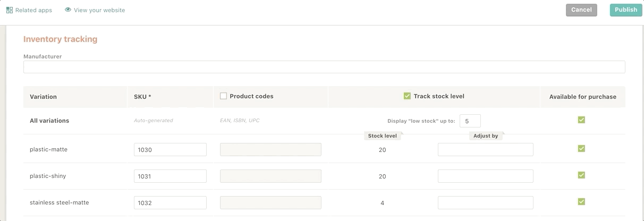This screenshot has height=221, width=644.
Task: Click the Related apps grid icon
Action: (10, 10)
